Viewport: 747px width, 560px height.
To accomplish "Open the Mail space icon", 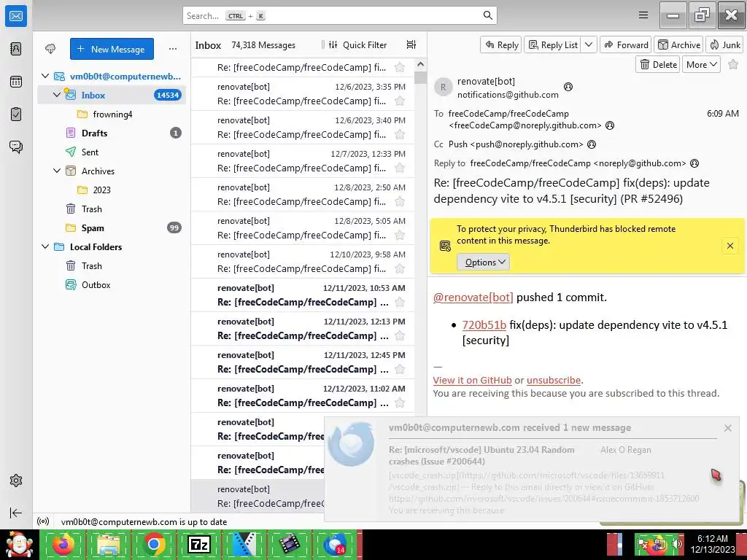I will 16,16.
